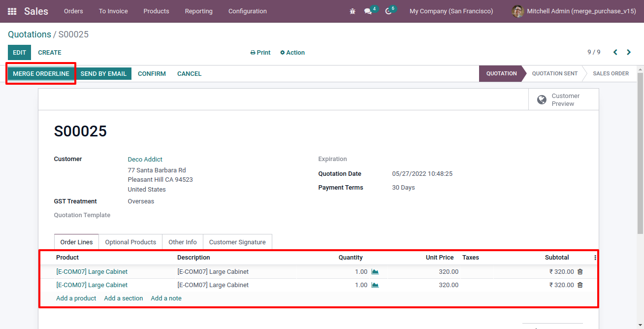Select the Sales Order status stage
Viewport: 644px width, 329px height.
pos(611,74)
